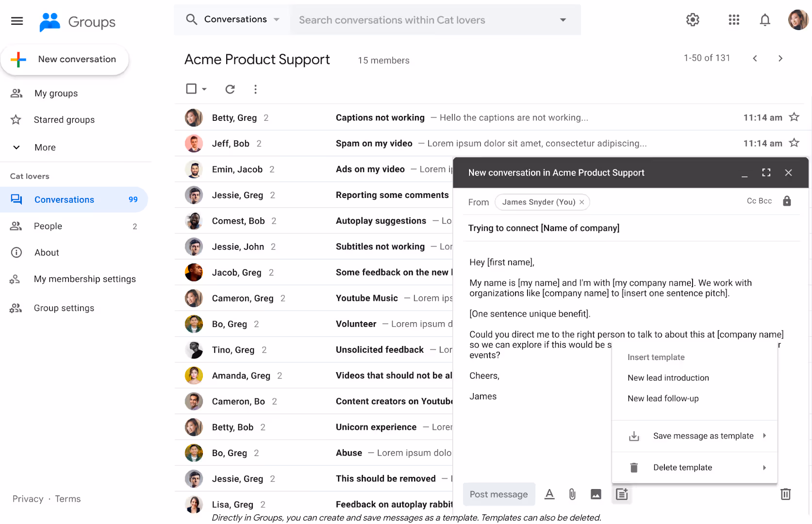Open the Abuse conversation

314,453
